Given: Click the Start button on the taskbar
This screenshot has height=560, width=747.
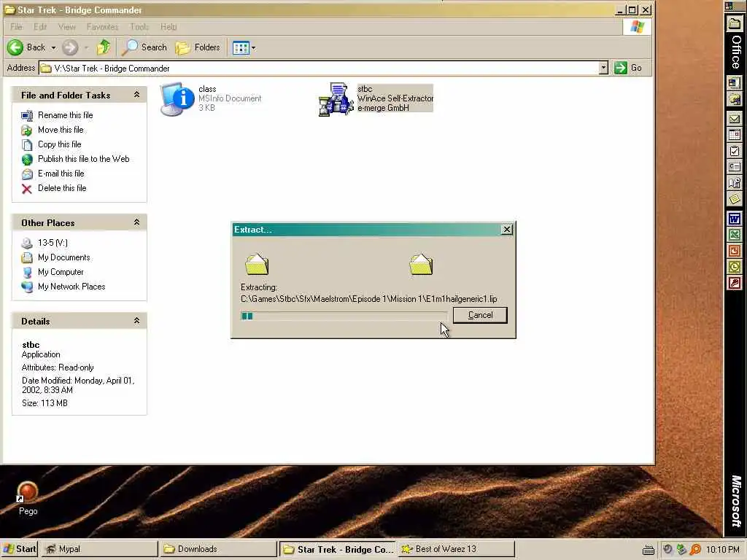Looking at the screenshot, I should pos(19,549).
